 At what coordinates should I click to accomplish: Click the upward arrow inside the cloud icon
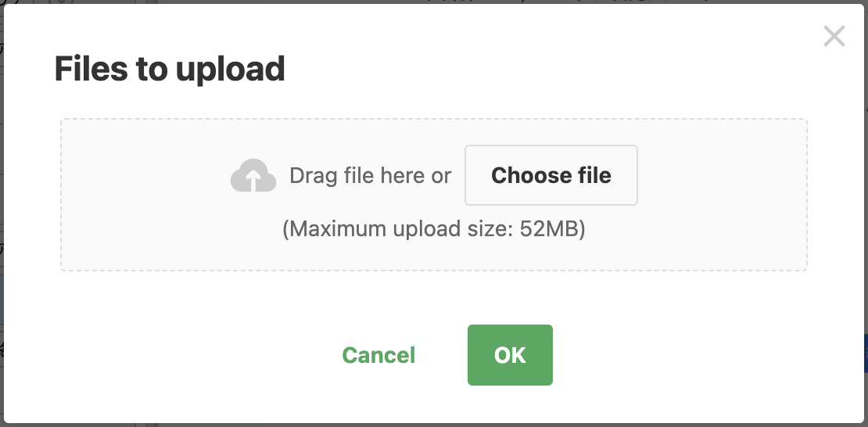coord(253,179)
